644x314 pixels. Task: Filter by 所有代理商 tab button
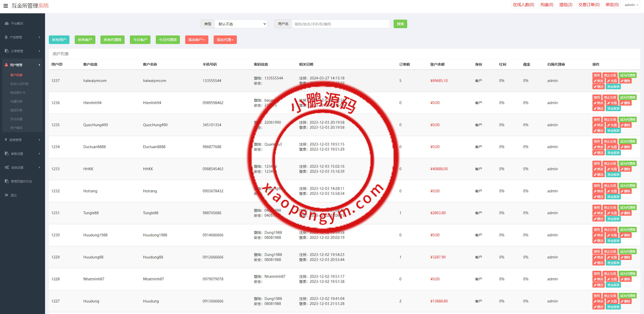pyautogui.click(x=112, y=40)
